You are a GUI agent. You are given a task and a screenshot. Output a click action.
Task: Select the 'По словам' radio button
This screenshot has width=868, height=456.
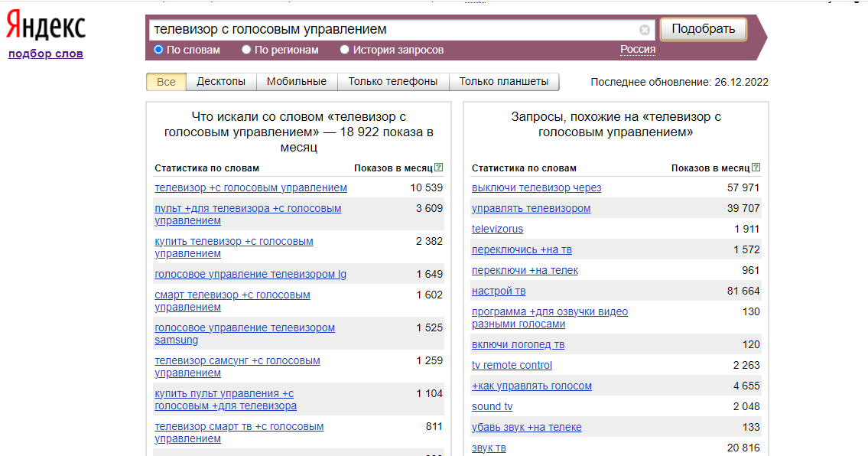(x=158, y=50)
